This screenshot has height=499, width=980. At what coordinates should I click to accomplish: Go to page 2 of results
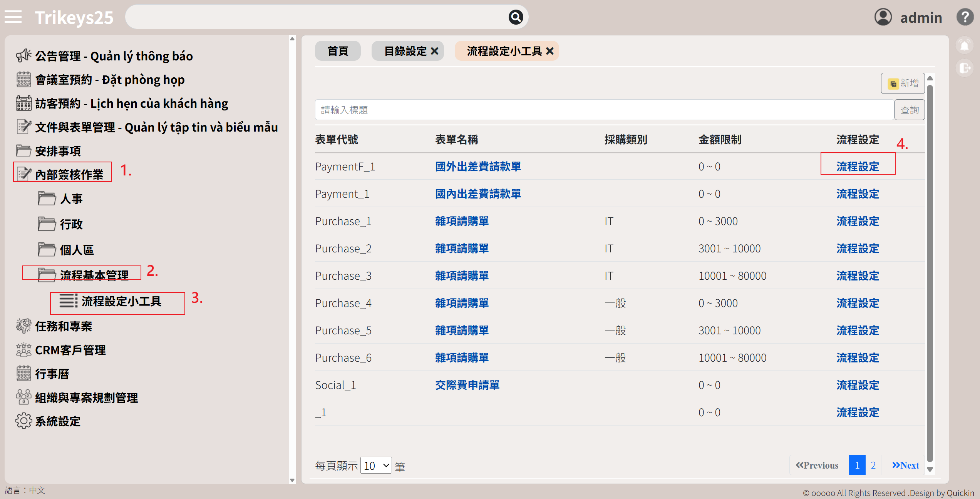click(x=873, y=466)
